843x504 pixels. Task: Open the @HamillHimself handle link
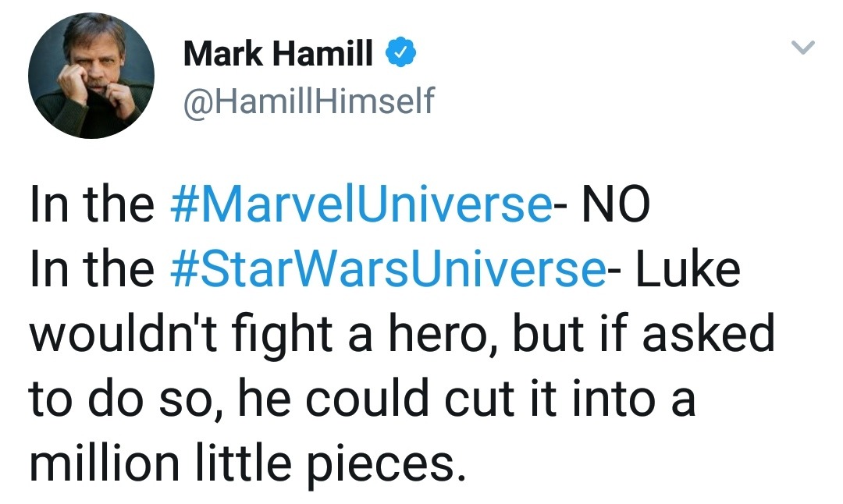click(308, 101)
